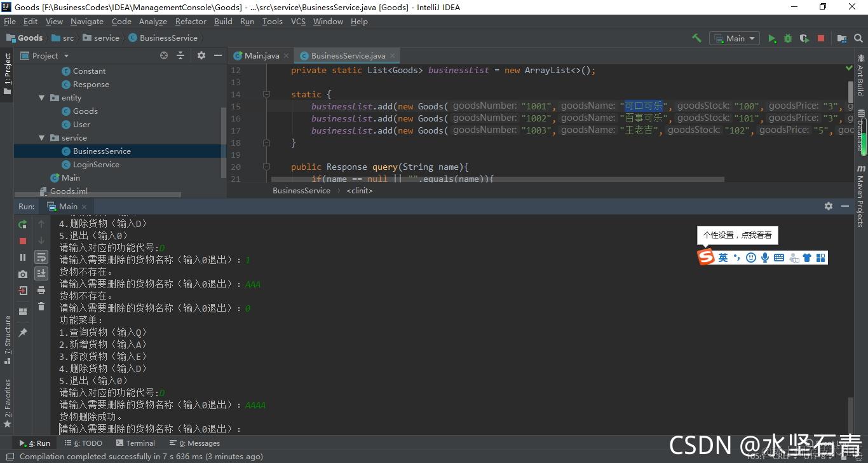
Task: Close the BusinessService.java tab
Action: tap(393, 56)
